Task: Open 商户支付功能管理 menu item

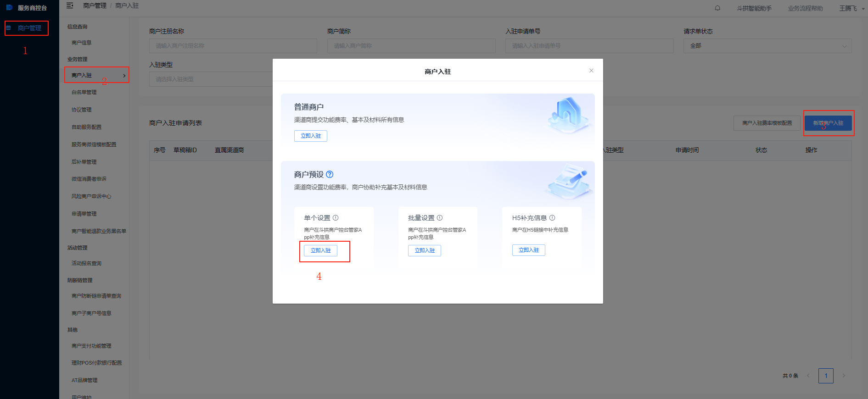Action: point(91,346)
